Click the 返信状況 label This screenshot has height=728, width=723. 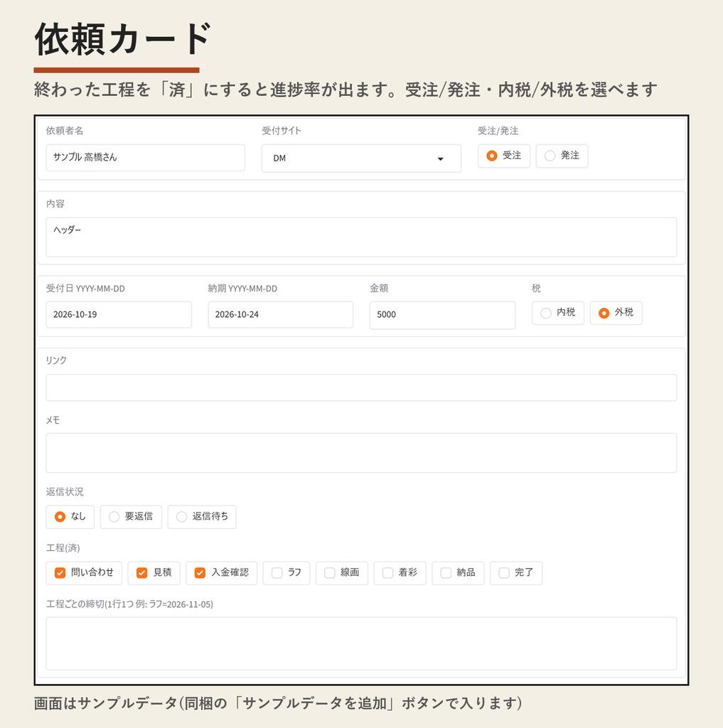[65, 492]
